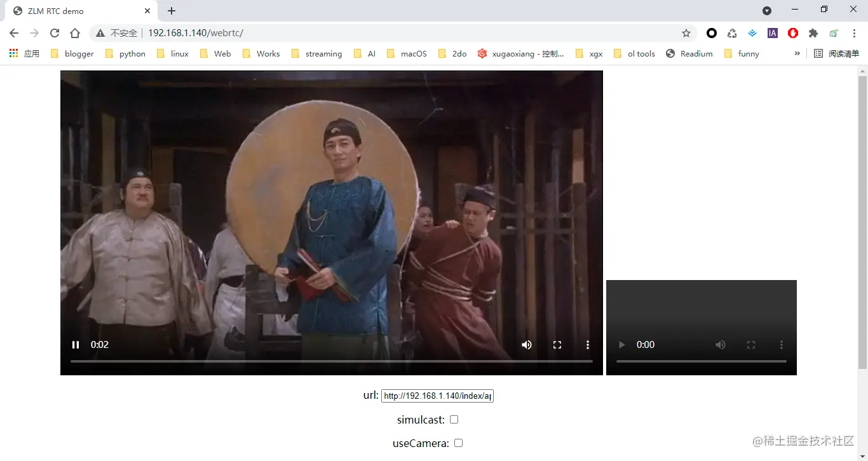Select the ZLM RTC demo tab

click(x=83, y=11)
